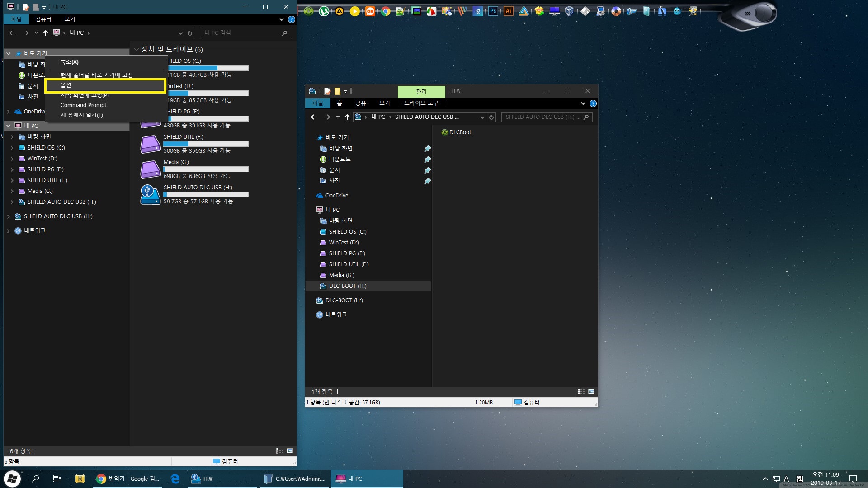Open AIMP player from the top dock

click(339, 11)
